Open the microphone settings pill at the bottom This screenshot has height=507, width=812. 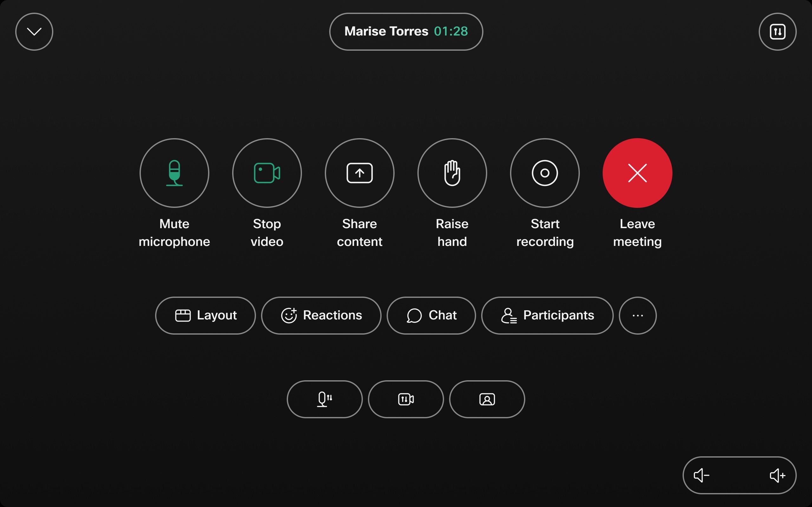324,399
